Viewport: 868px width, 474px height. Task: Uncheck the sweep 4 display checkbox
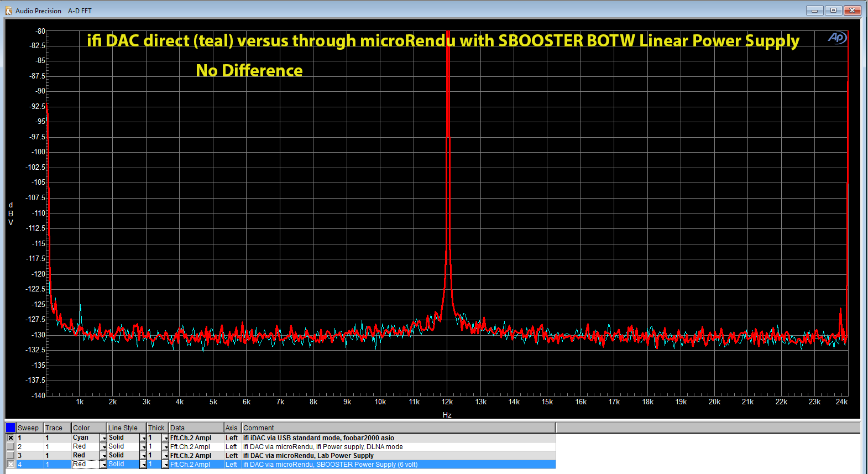[x=11, y=464]
